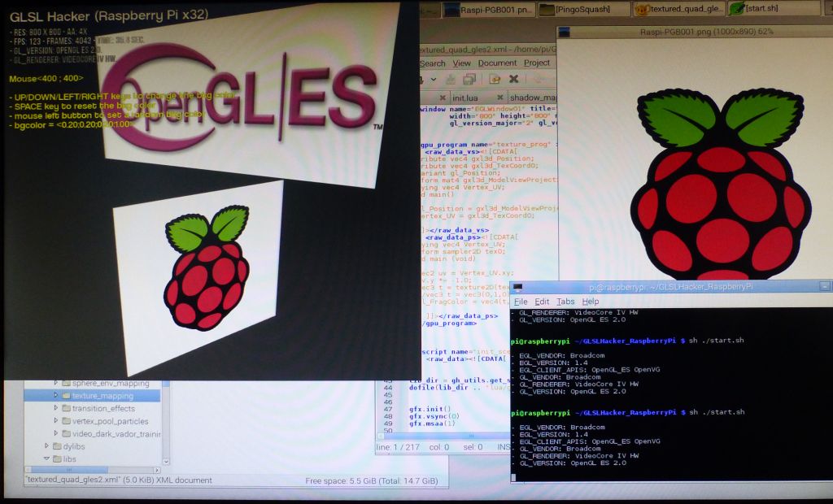Click the green leaf icon on start.sh entry
This screenshot has width=833, height=504.
[x=737, y=8]
